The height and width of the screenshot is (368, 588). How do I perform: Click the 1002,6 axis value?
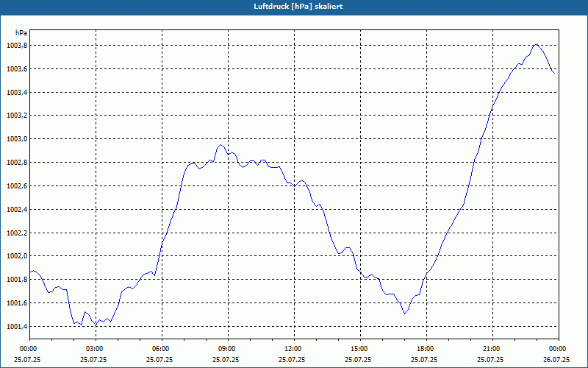click(x=16, y=186)
